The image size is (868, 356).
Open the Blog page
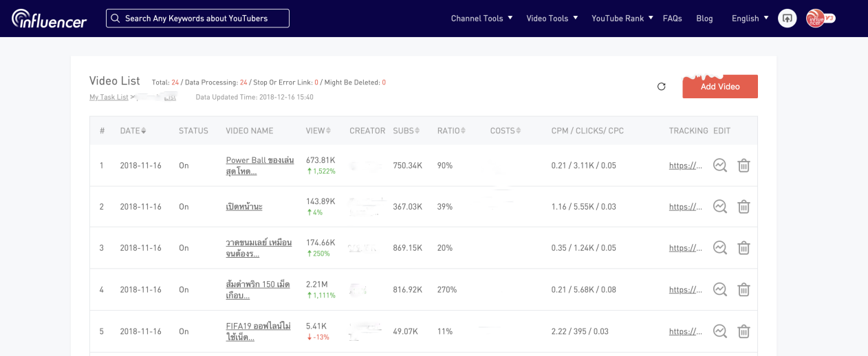704,19
